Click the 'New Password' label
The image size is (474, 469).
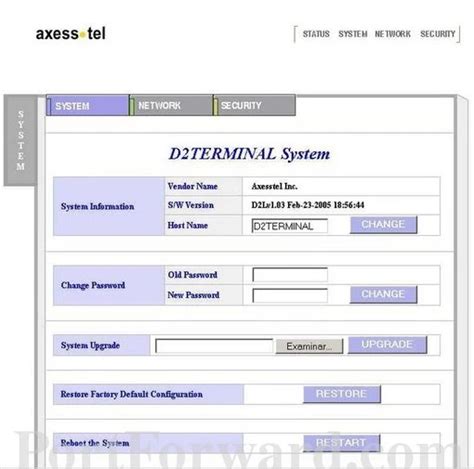(193, 295)
